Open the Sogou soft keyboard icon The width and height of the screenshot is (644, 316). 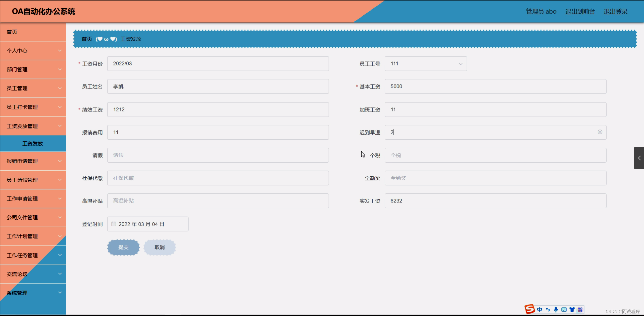tap(564, 309)
